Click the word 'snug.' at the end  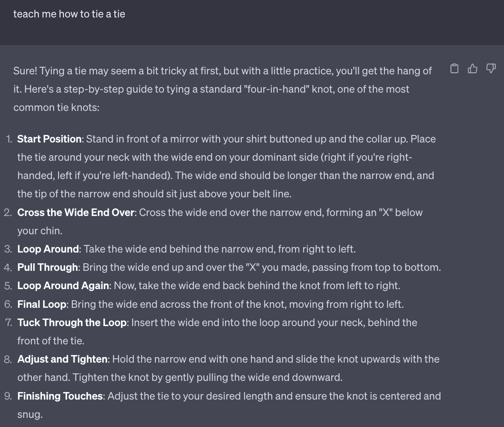[x=30, y=415]
